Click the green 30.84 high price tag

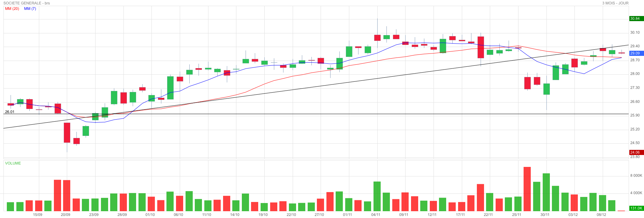coord(636,18)
